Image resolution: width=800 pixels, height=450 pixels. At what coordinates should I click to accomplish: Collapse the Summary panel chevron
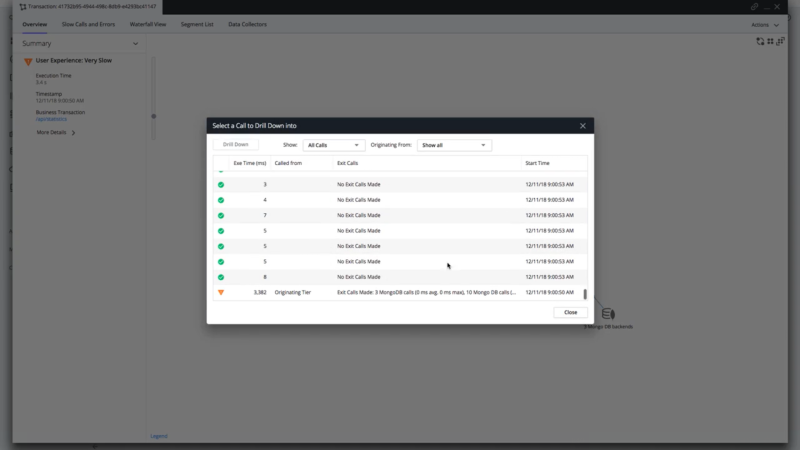[136, 44]
